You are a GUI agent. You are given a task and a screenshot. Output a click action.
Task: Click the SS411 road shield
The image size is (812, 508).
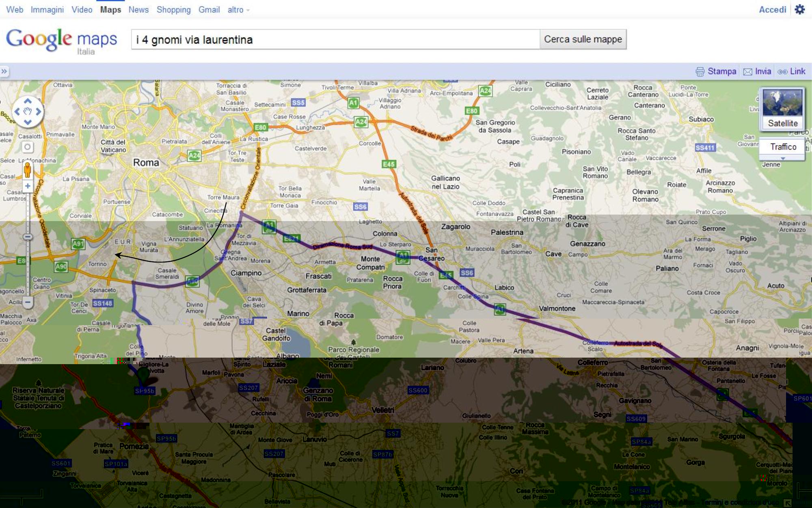click(x=705, y=148)
